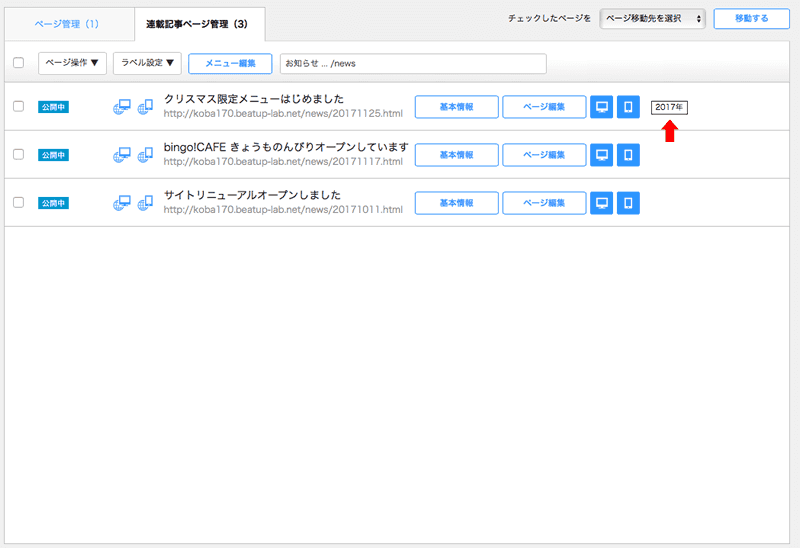
Task: Click globe-PC publish icon in クリスマス row
Action: click(122, 107)
